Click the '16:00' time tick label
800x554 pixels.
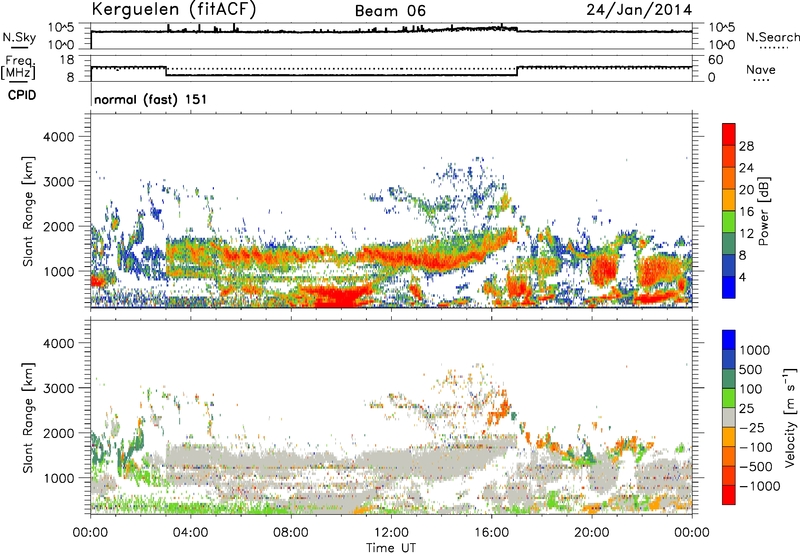point(491,533)
